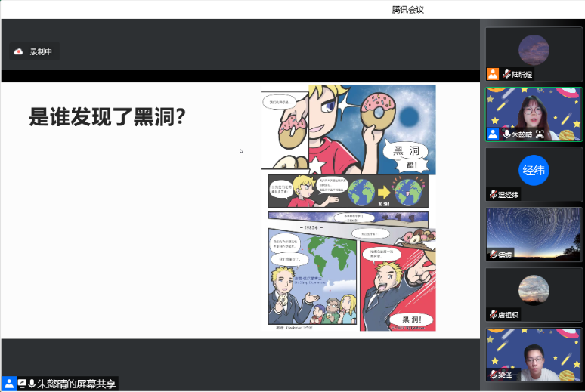The height and width of the screenshot is (392, 585).
Task: Click the 录制中 recording status label
Action: 41,52
